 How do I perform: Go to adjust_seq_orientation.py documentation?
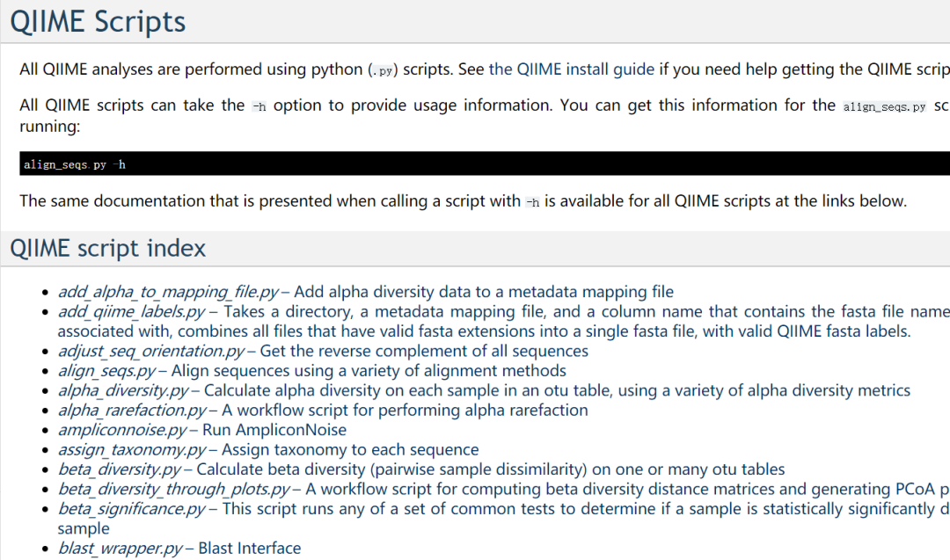click(x=150, y=351)
